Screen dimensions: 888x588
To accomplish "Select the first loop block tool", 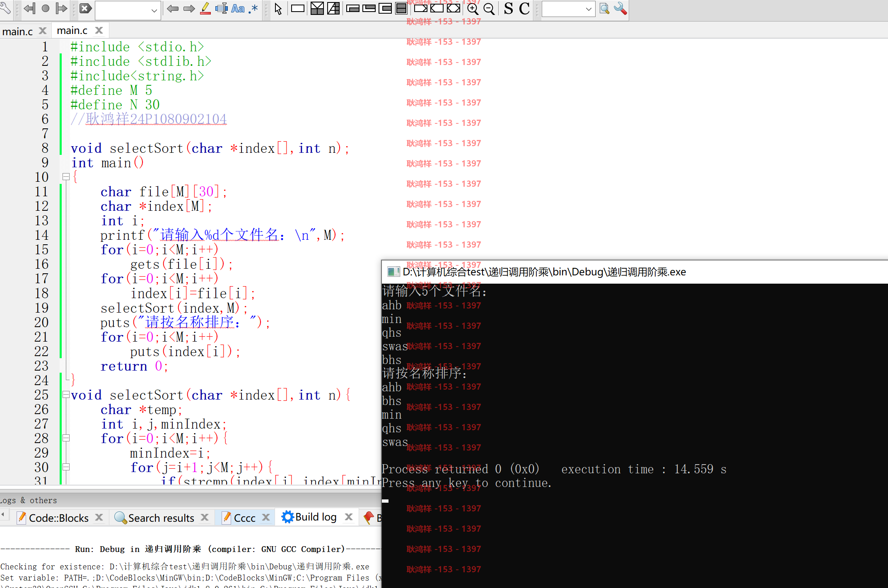I will tap(352, 8).
